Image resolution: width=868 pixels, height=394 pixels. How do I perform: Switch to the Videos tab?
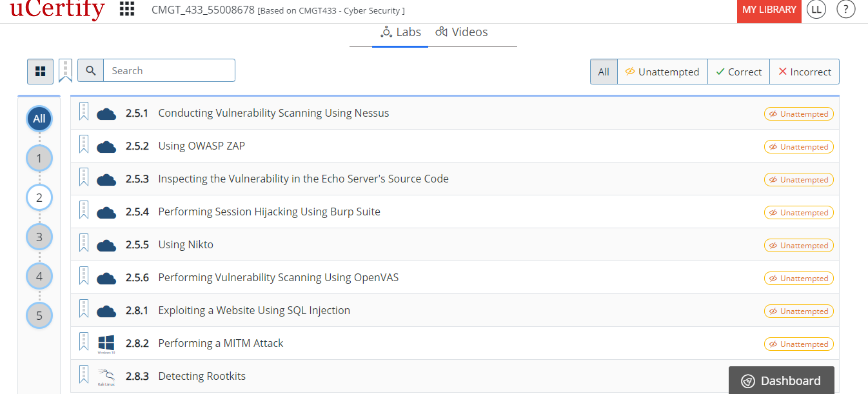click(x=462, y=32)
